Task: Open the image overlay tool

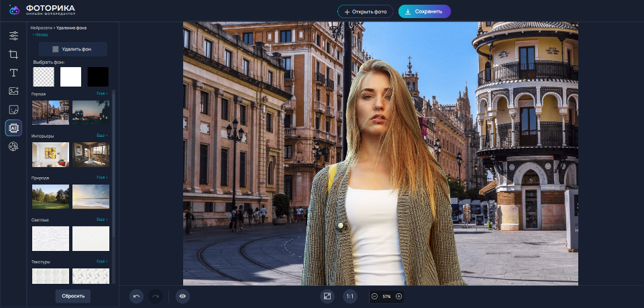Action: [x=13, y=91]
